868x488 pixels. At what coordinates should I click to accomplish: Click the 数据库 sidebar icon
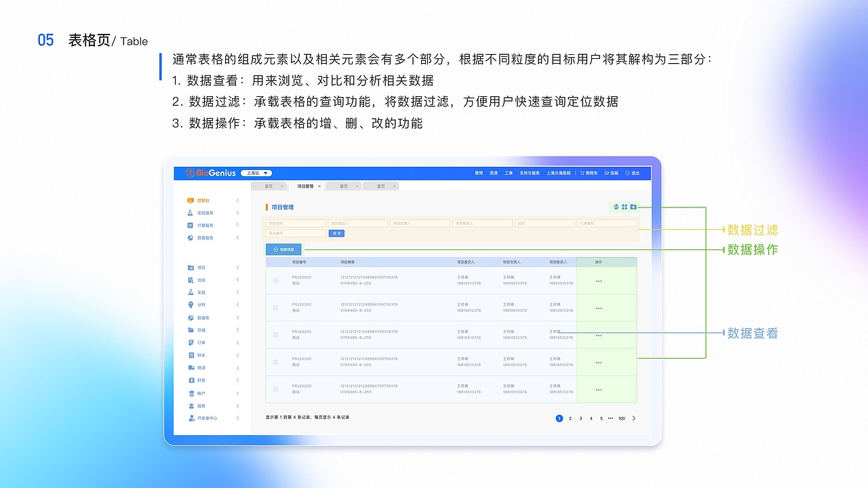pyautogui.click(x=191, y=318)
